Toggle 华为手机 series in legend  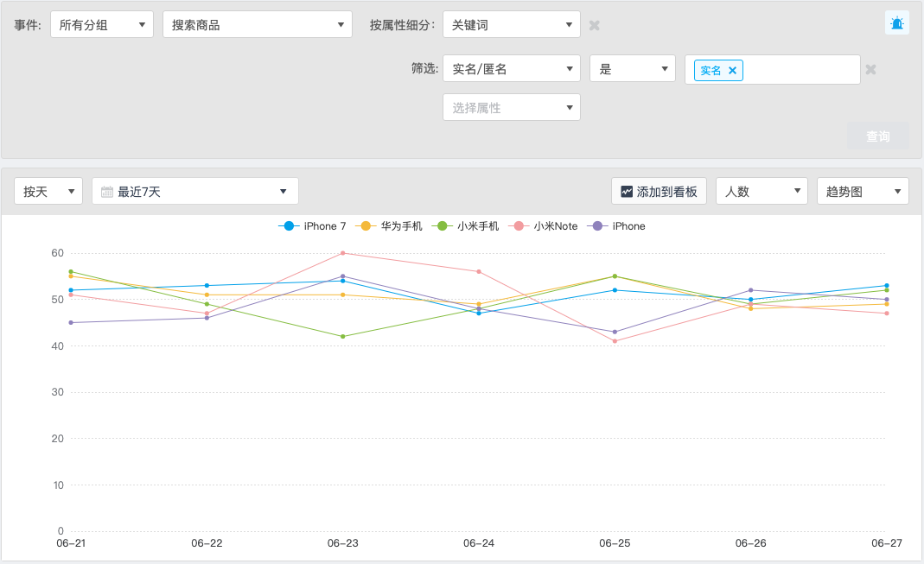pyautogui.click(x=389, y=226)
